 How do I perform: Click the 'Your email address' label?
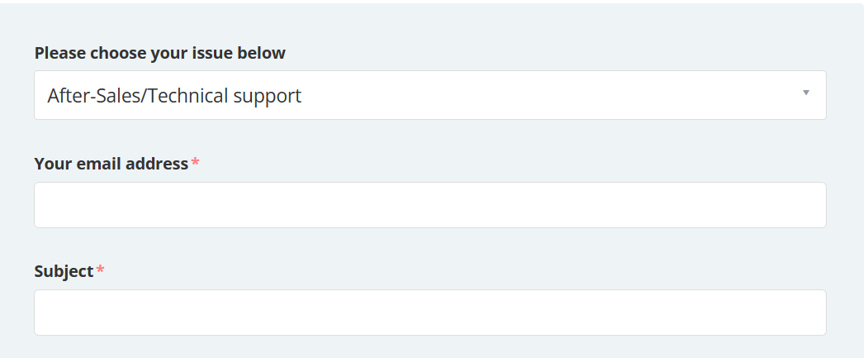(x=111, y=164)
